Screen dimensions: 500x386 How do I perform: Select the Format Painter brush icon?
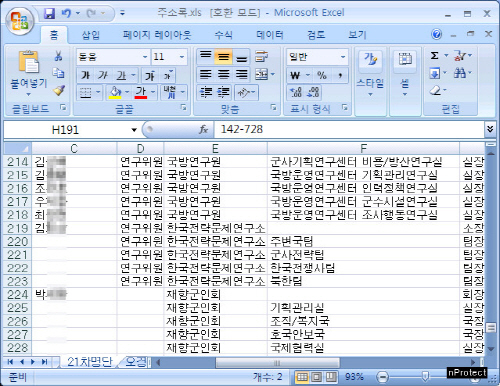click(59, 90)
